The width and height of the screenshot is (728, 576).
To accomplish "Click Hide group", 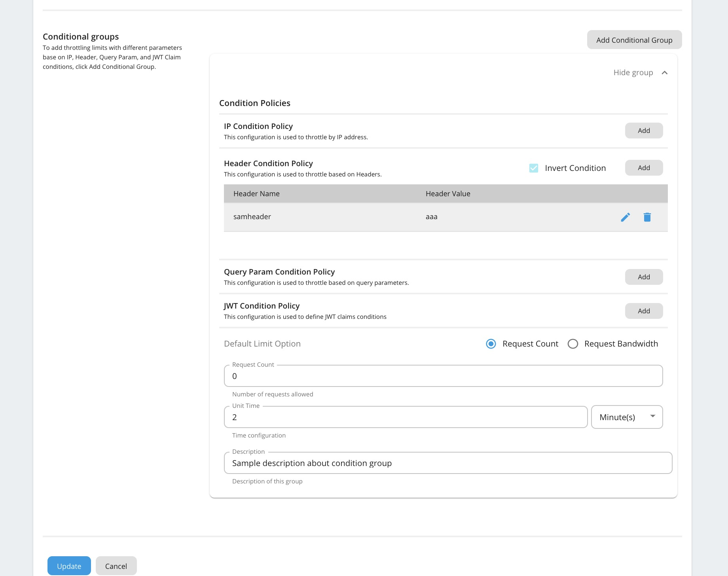I will coord(633,72).
